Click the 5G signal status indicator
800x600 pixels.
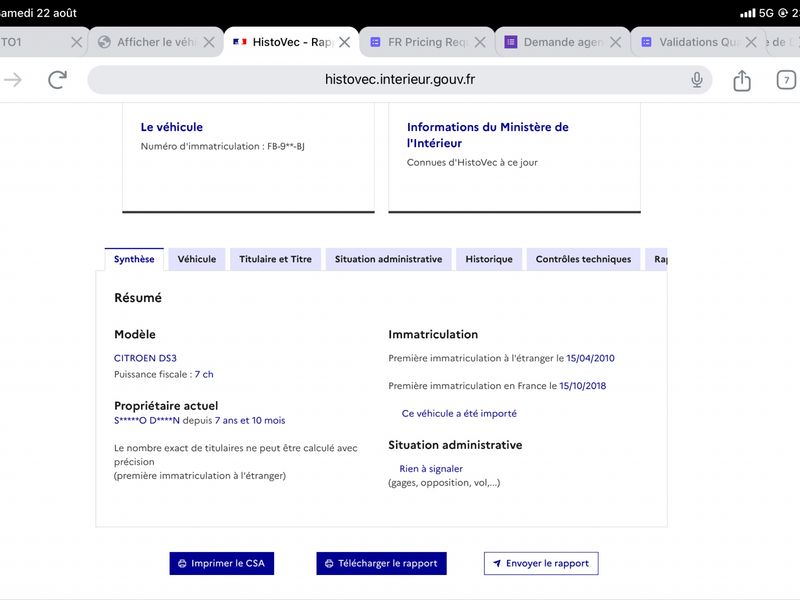pyautogui.click(x=766, y=13)
